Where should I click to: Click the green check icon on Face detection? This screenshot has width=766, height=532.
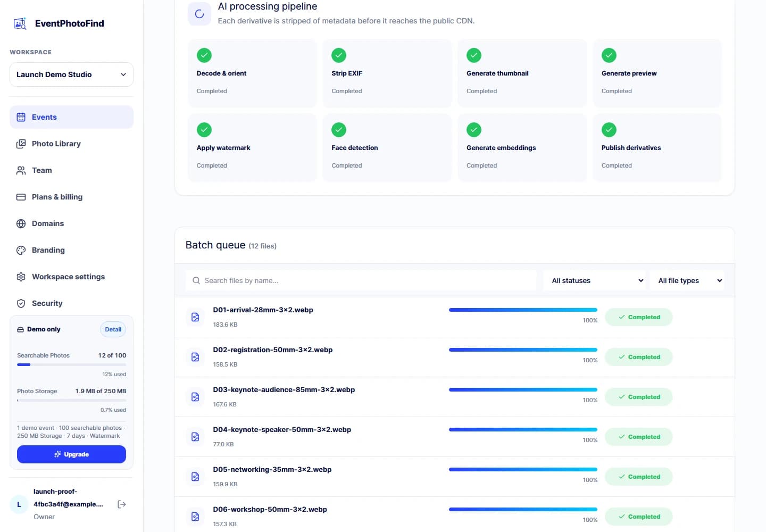339,130
